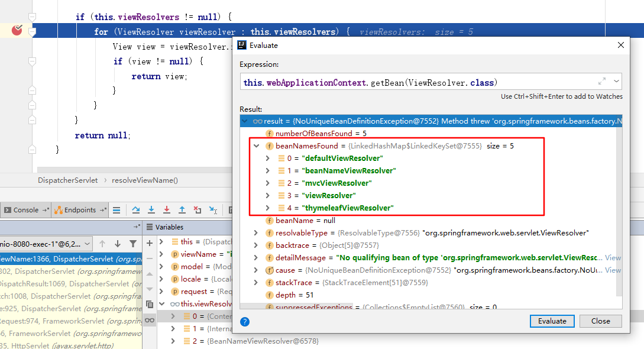
Task: Toggle show watches glasses icon in Variables
Action: point(150,320)
